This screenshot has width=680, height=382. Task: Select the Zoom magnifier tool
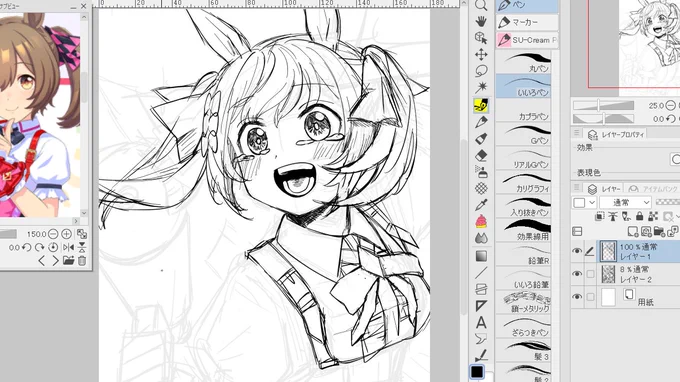pyautogui.click(x=481, y=5)
